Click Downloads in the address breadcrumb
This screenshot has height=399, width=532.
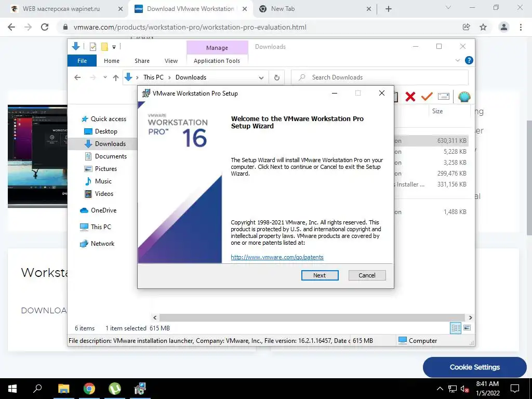191,77
